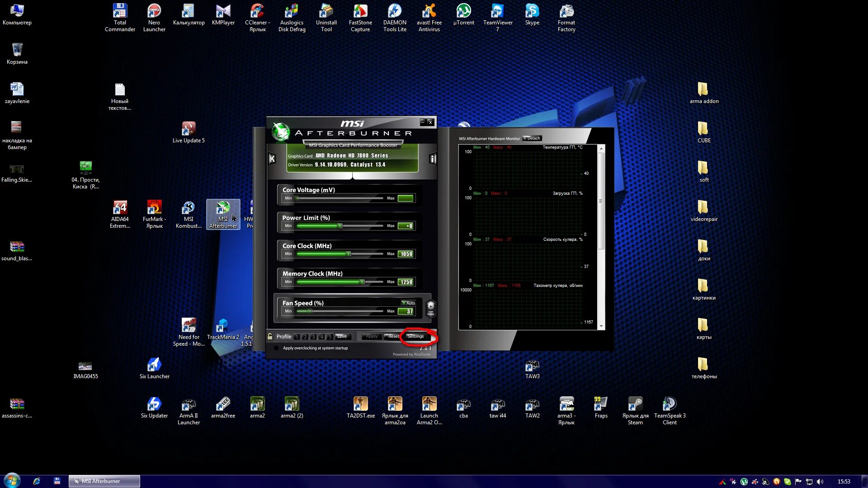This screenshot has width=868, height=488.
Task: Toggle the profile lock padlock icon
Action: click(x=270, y=336)
